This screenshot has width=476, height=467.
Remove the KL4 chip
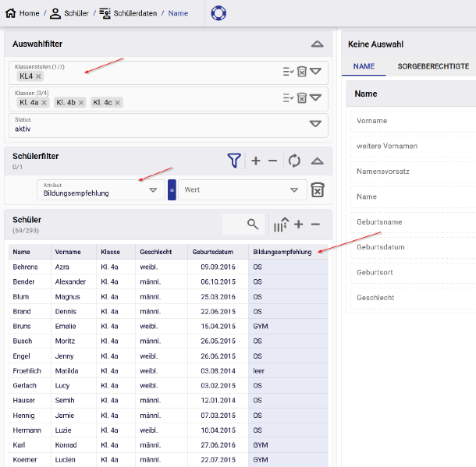coord(39,76)
